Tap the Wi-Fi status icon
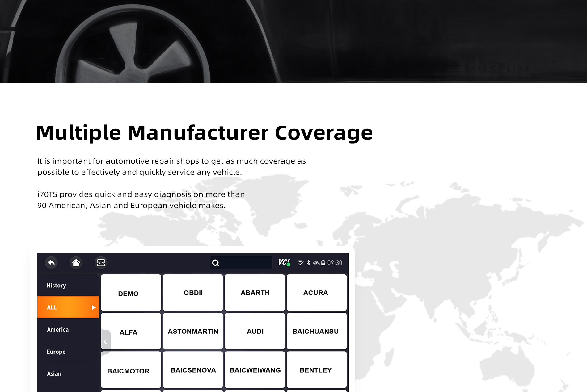 click(300, 263)
